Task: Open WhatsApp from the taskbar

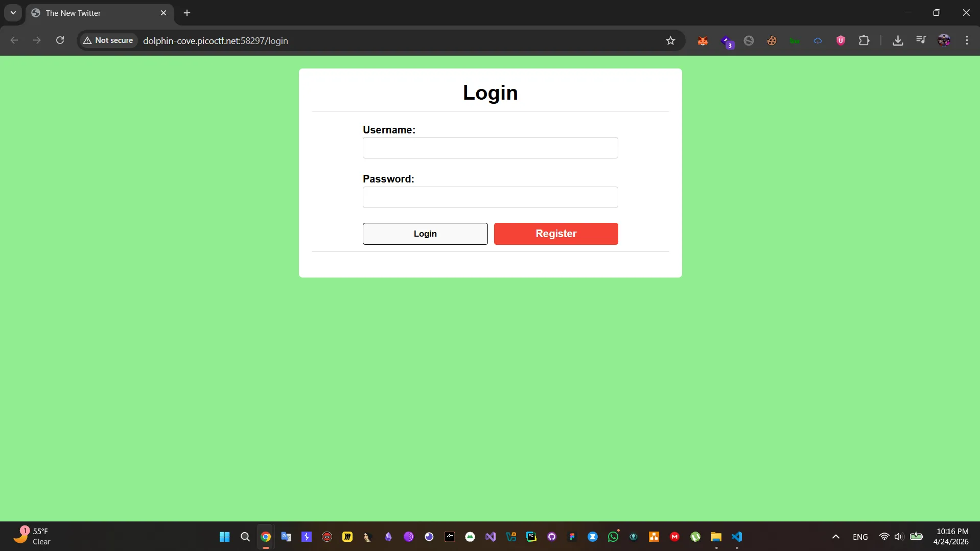Action: (x=613, y=536)
